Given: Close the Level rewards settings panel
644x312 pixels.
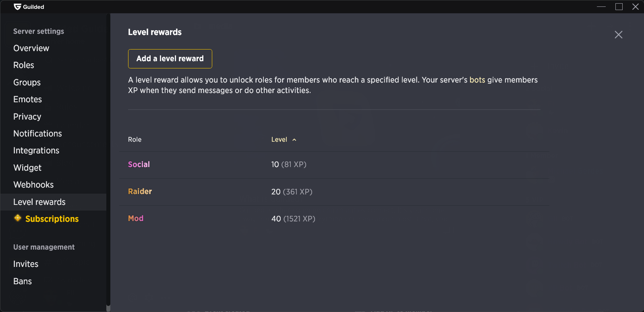Looking at the screenshot, I should [x=618, y=35].
